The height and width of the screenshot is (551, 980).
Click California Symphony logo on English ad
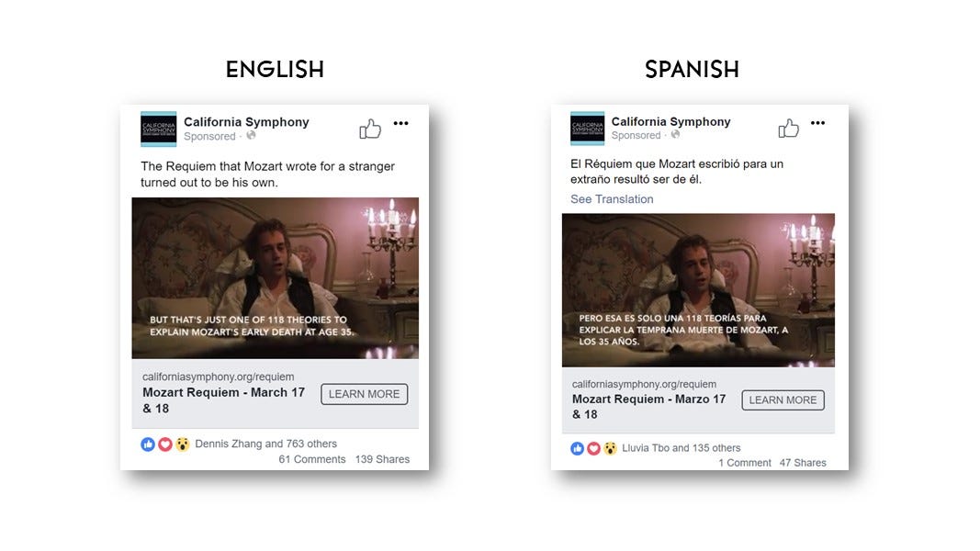(158, 129)
